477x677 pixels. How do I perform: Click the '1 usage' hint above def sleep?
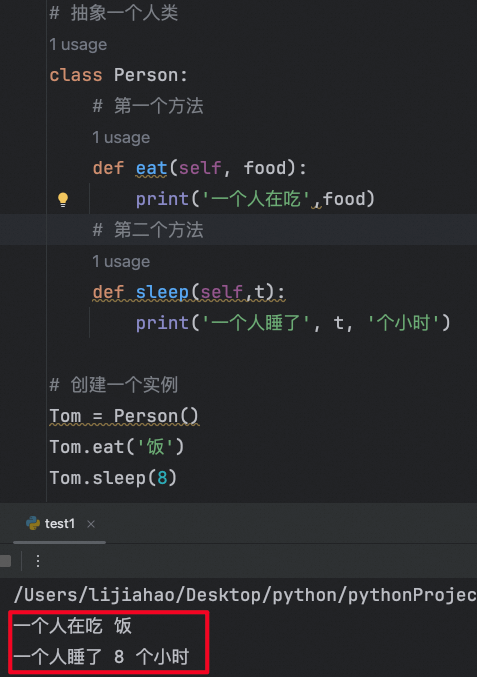[121, 261]
